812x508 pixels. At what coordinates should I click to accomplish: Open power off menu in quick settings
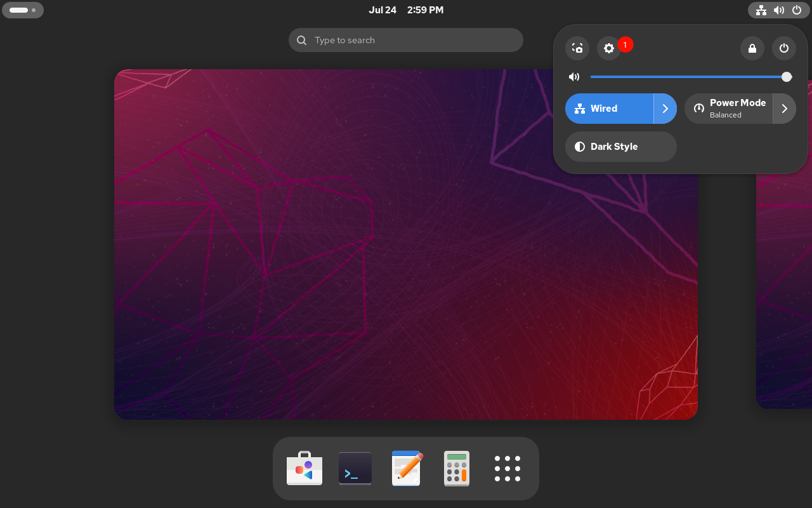coord(784,48)
